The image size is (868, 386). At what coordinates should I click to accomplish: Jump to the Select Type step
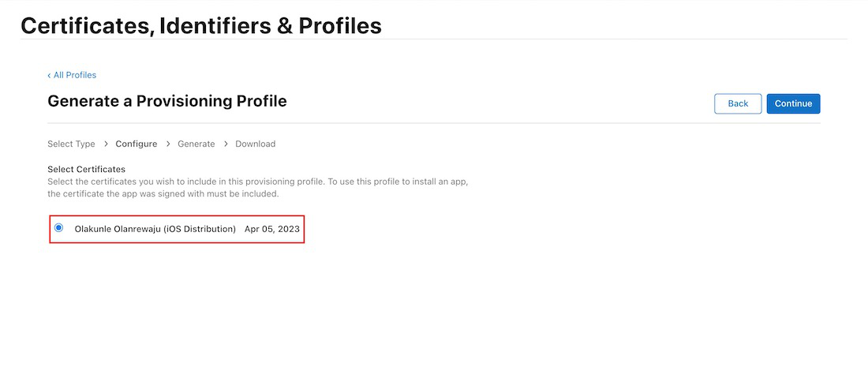coord(71,144)
